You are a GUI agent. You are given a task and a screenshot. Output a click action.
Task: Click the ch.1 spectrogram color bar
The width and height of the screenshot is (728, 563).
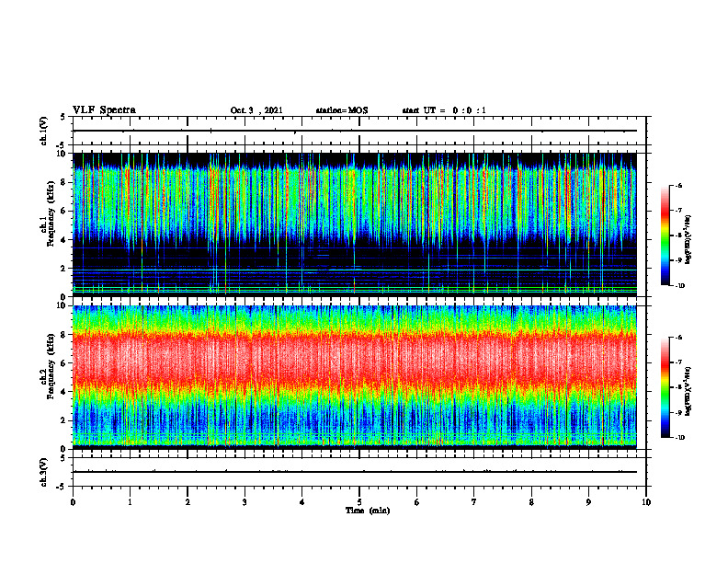(665, 236)
